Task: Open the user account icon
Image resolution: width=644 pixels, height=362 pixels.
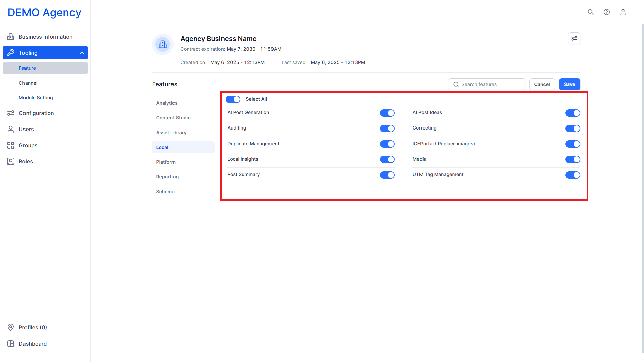Action: pyautogui.click(x=623, y=12)
